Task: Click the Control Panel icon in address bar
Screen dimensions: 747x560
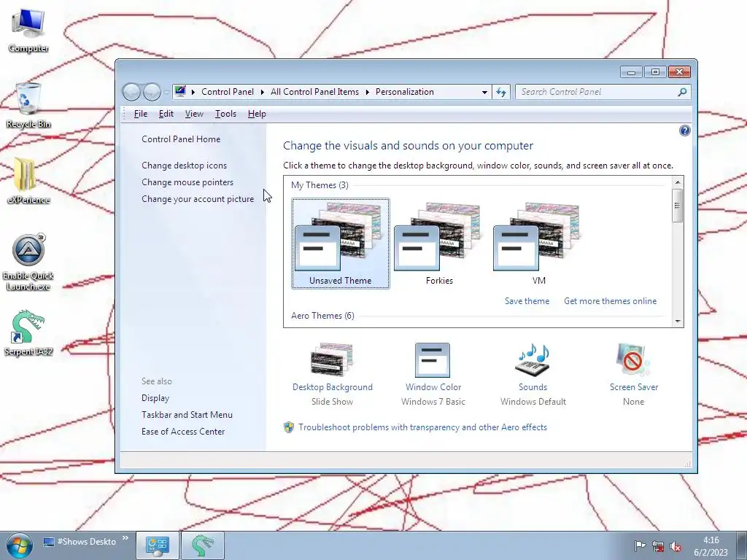Action: click(x=180, y=91)
